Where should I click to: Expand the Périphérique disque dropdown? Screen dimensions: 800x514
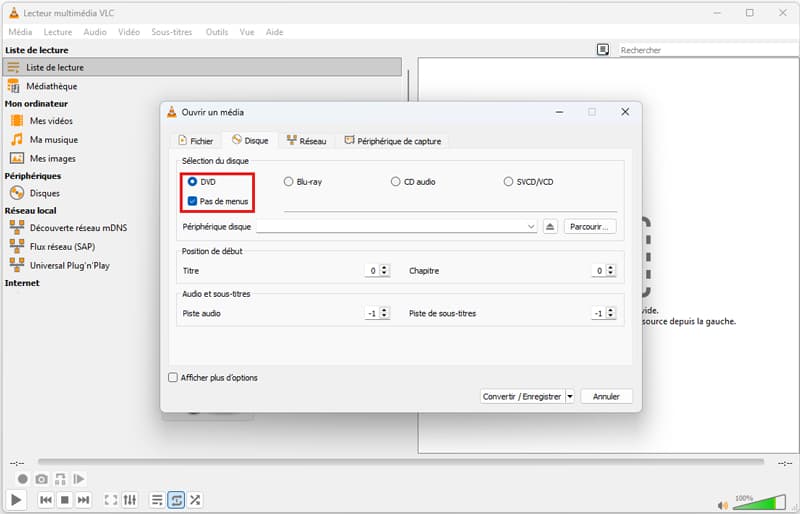click(x=531, y=227)
